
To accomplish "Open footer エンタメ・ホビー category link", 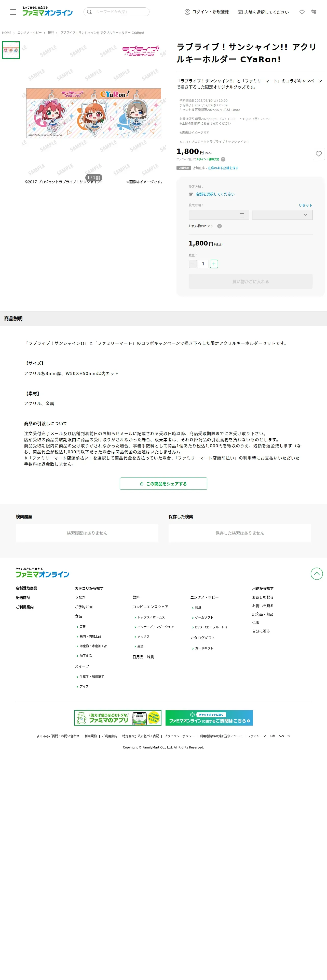I will (x=205, y=597).
